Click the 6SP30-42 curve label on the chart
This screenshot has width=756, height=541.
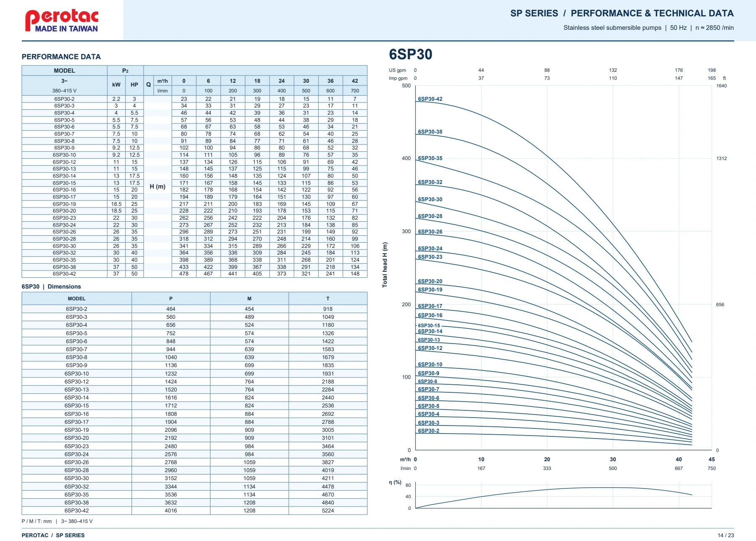tap(430, 99)
